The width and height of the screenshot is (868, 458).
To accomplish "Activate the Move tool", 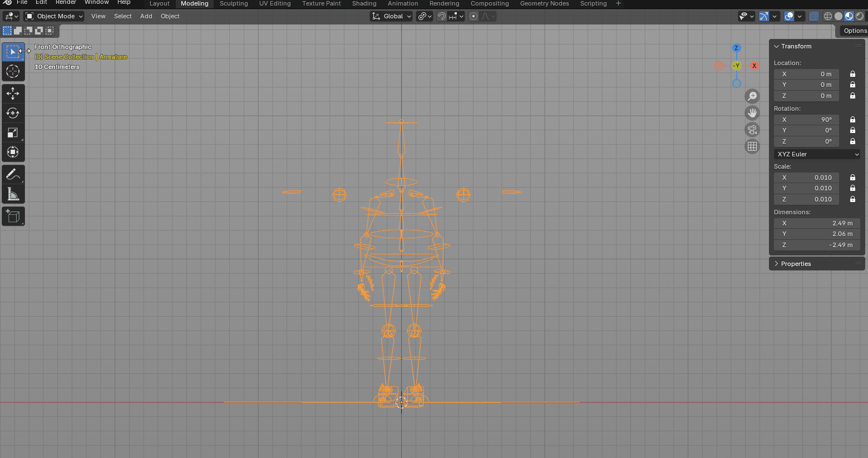I will tap(13, 93).
